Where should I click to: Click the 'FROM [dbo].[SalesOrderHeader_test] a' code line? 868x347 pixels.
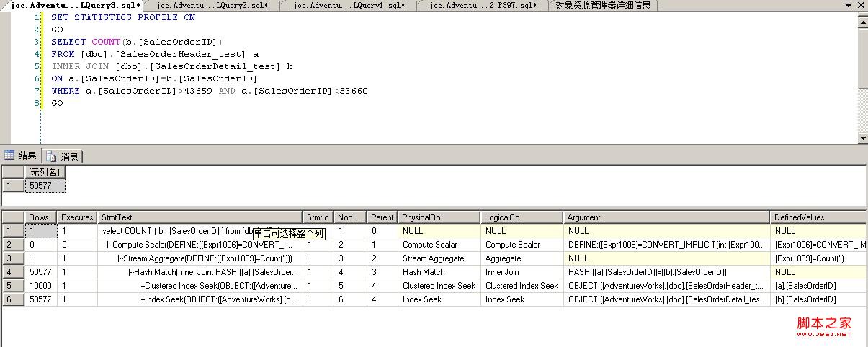point(155,54)
